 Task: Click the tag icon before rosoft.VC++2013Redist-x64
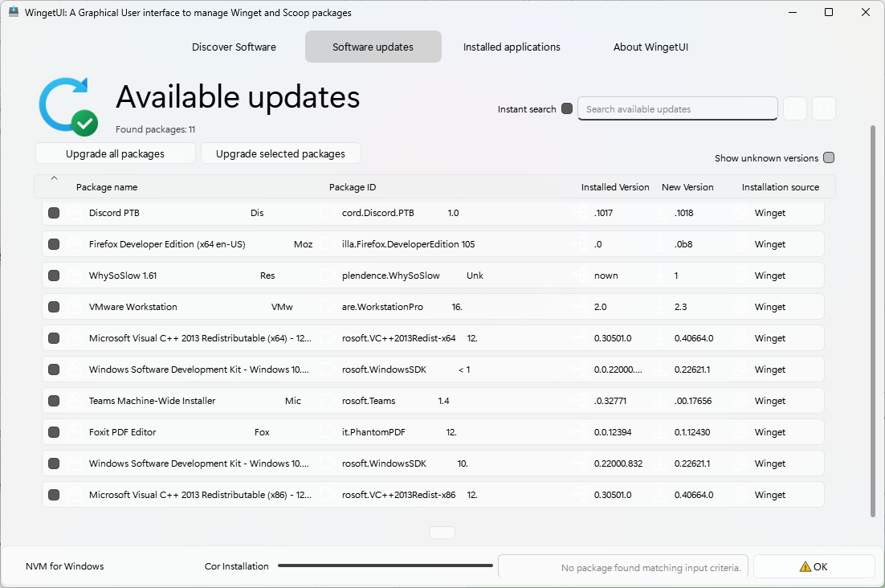[x=327, y=338]
